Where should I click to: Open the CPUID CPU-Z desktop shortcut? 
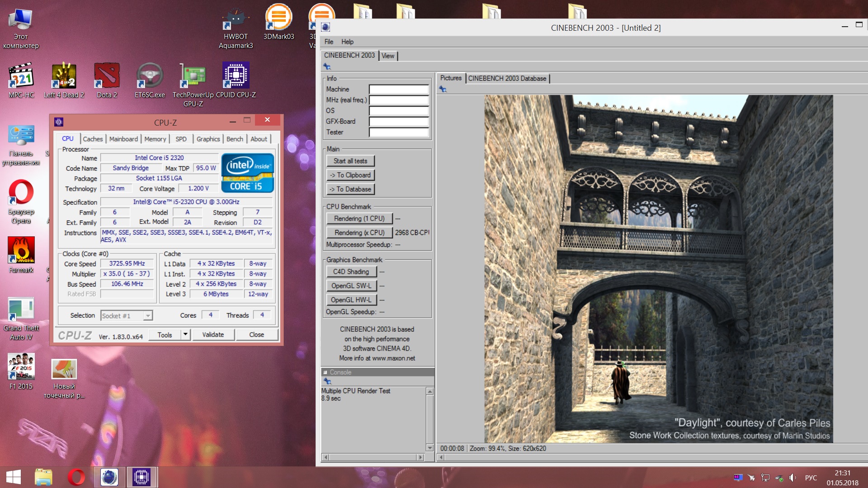tap(236, 80)
